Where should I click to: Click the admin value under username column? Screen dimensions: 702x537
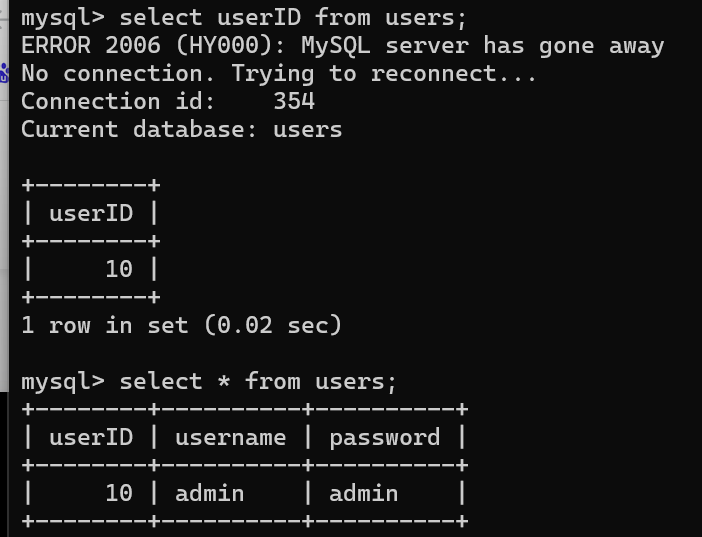(209, 494)
